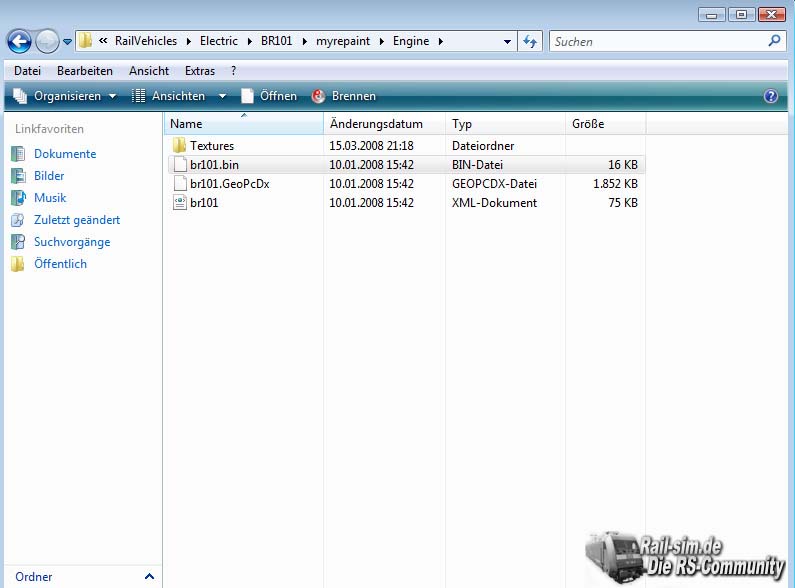The image size is (795, 588).
Task: Click the Ansichten views button
Action: click(x=169, y=96)
